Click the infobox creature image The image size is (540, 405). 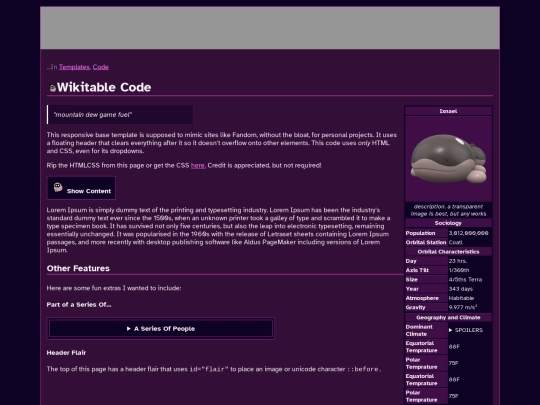448,159
